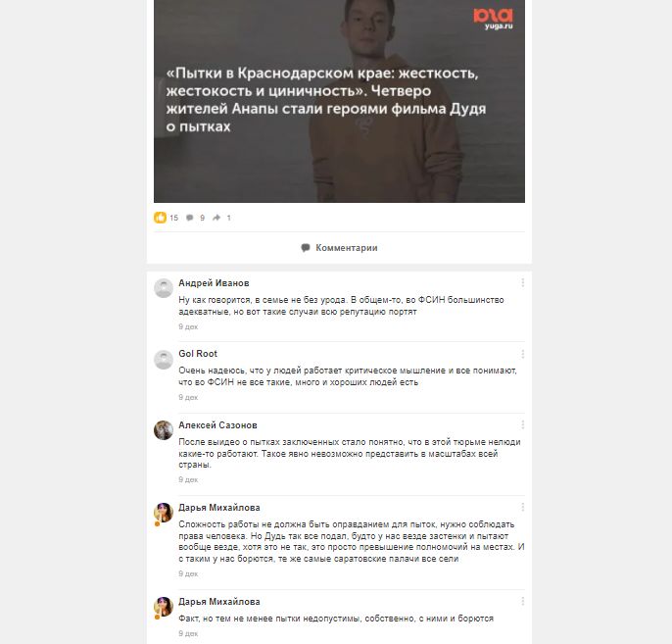Open Gol Root's profile name link

(x=198, y=354)
